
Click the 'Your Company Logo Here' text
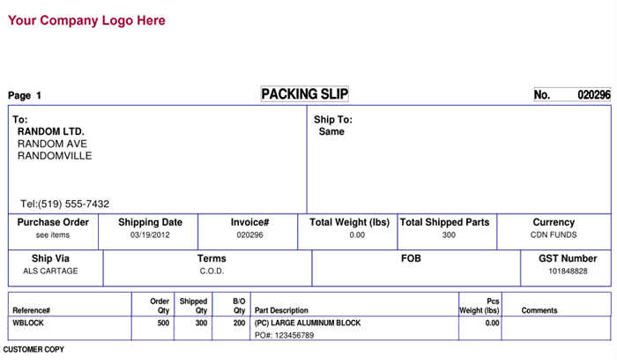(x=86, y=20)
